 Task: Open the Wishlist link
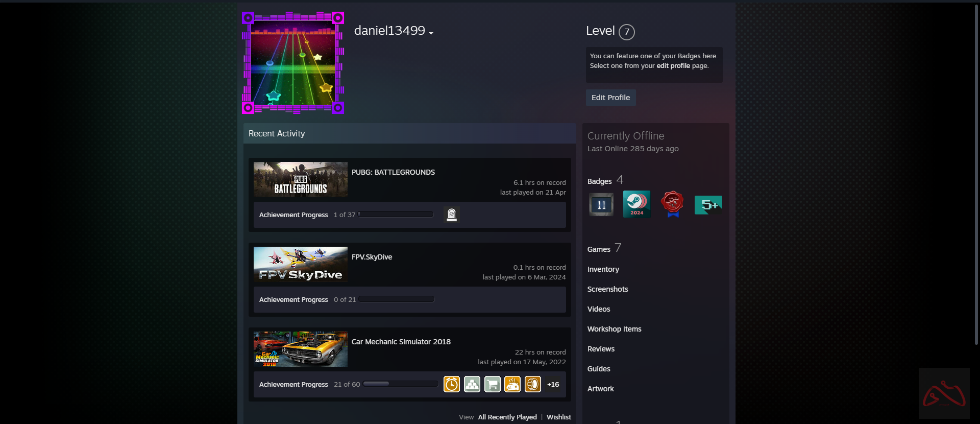click(x=558, y=417)
